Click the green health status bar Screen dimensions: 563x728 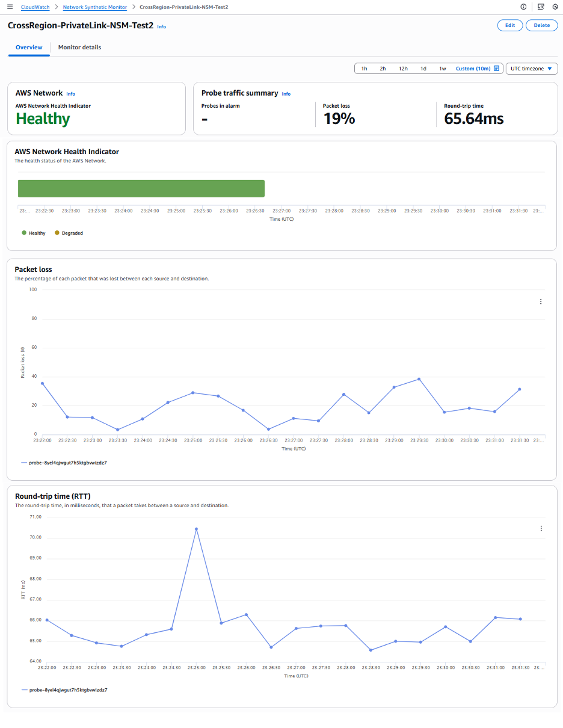(141, 188)
